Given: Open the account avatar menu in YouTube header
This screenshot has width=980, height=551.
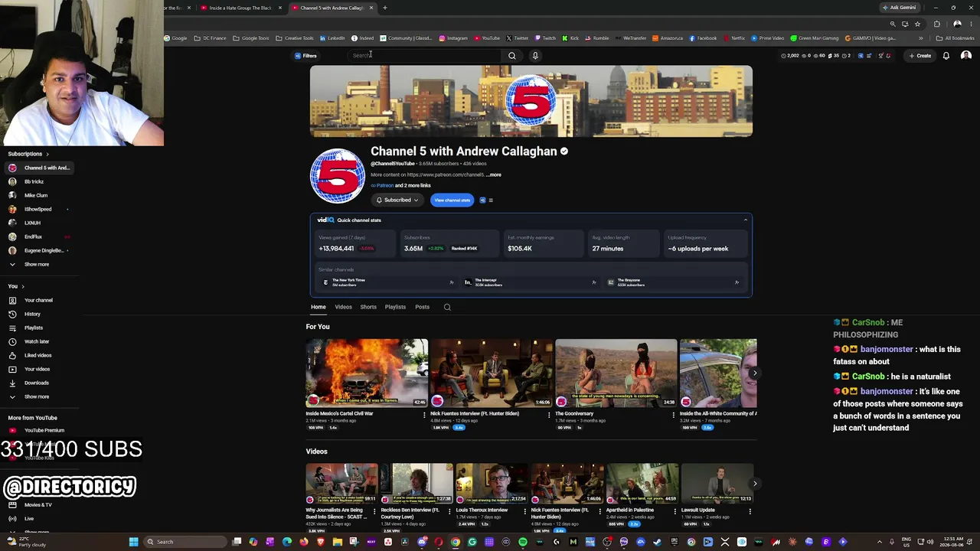Looking at the screenshot, I should pos(966,55).
